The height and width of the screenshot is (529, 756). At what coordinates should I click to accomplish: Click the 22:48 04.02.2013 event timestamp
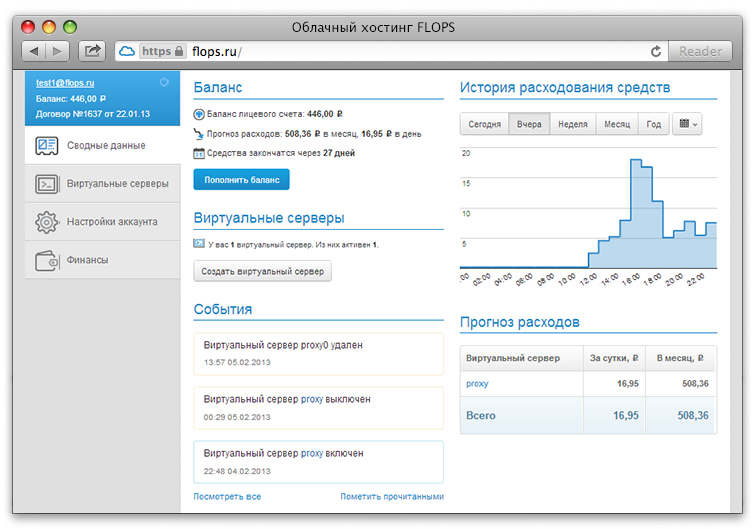[x=237, y=471]
